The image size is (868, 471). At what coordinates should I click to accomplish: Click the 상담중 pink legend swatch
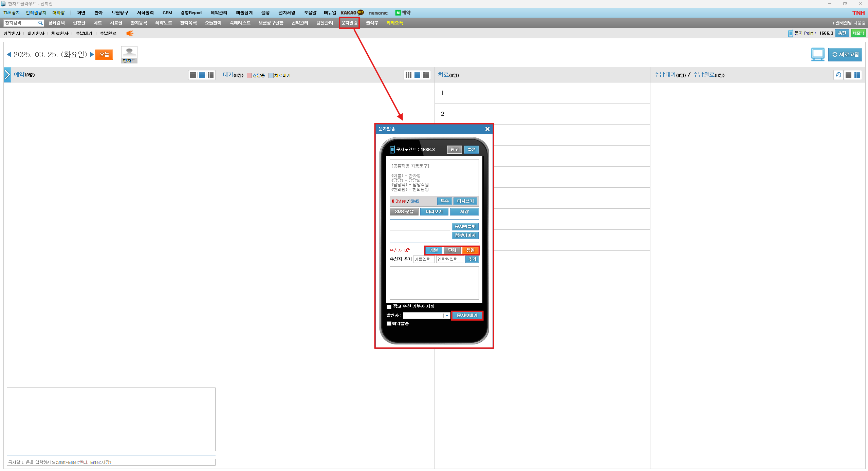pyautogui.click(x=249, y=76)
